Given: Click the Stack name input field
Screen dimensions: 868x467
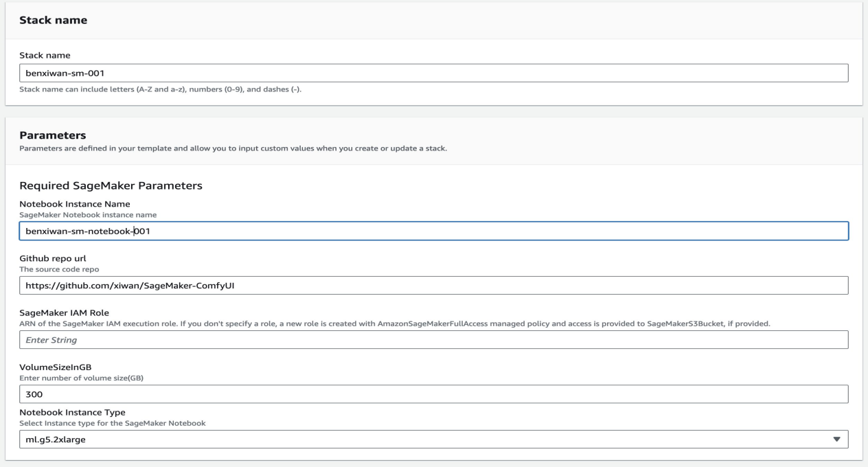Looking at the screenshot, I should click(434, 73).
